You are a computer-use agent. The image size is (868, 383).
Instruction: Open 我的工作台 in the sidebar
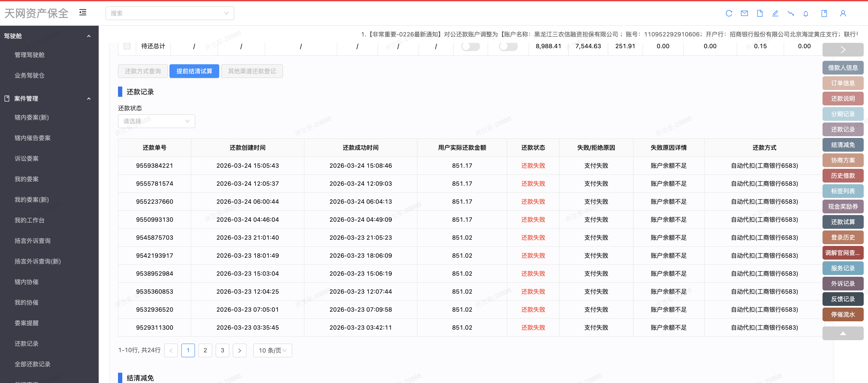pos(29,220)
